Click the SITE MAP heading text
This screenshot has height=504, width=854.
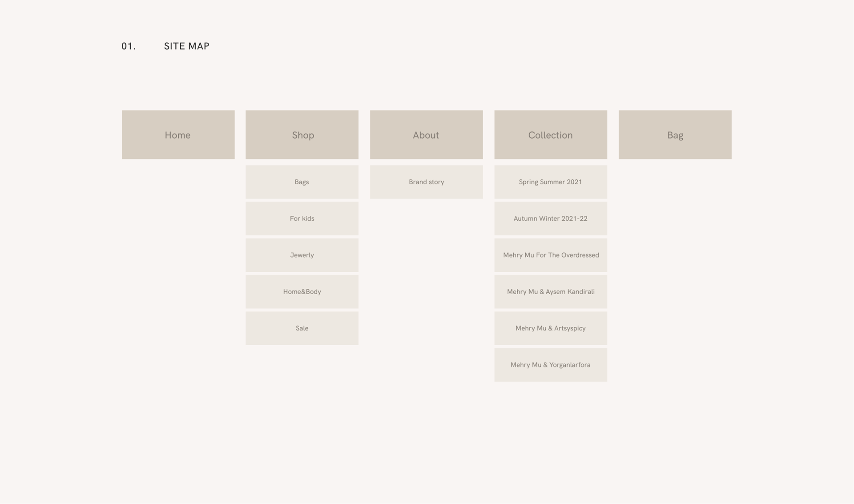point(186,46)
